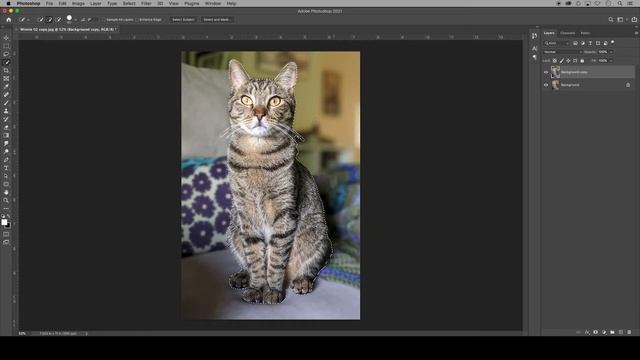Open the Filter menu

pyautogui.click(x=146, y=3)
